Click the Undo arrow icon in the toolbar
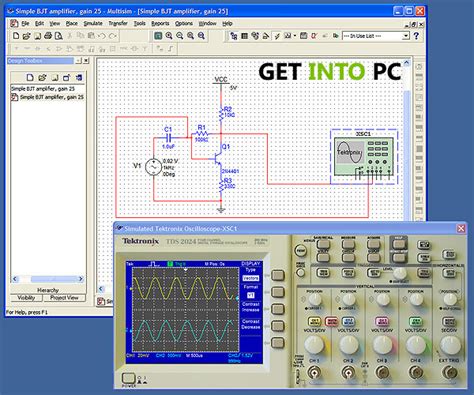This screenshot has height=395, width=474. click(102, 36)
